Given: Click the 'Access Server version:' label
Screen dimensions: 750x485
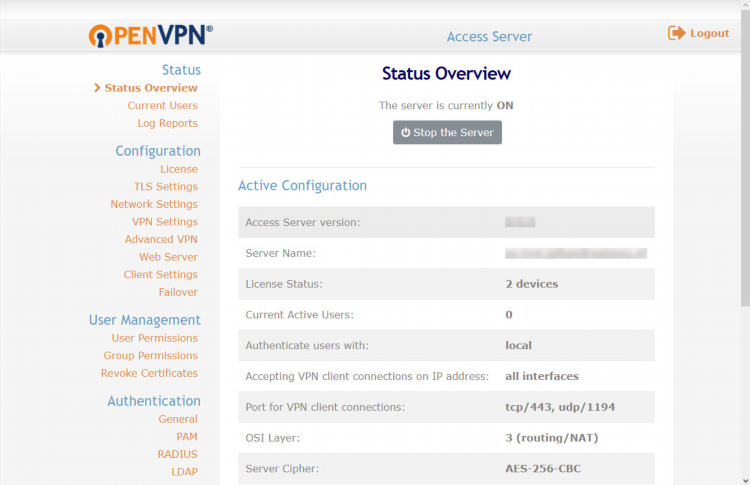Looking at the screenshot, I should click(x=303, y=223).
